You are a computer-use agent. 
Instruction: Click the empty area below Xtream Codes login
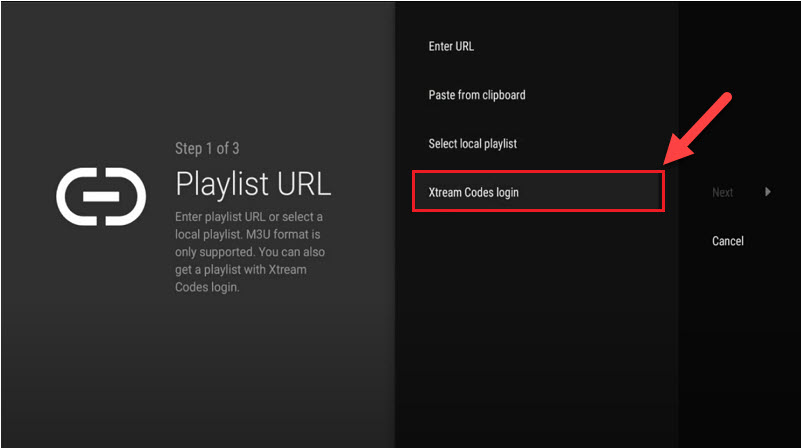[x=535, y=320]
